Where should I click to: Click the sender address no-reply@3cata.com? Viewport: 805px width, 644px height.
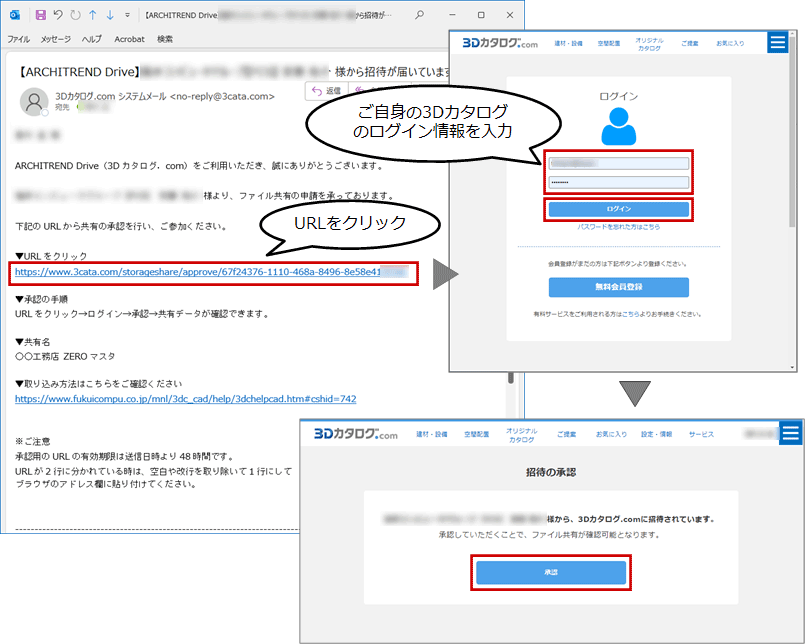click(222, 96)
